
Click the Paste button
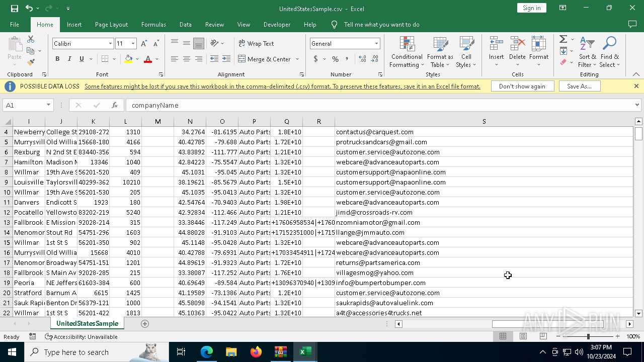15,50
